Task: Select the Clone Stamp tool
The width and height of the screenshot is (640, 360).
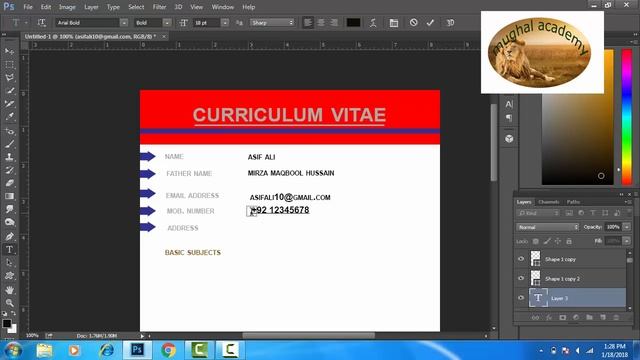Action: tap(9, 157)
